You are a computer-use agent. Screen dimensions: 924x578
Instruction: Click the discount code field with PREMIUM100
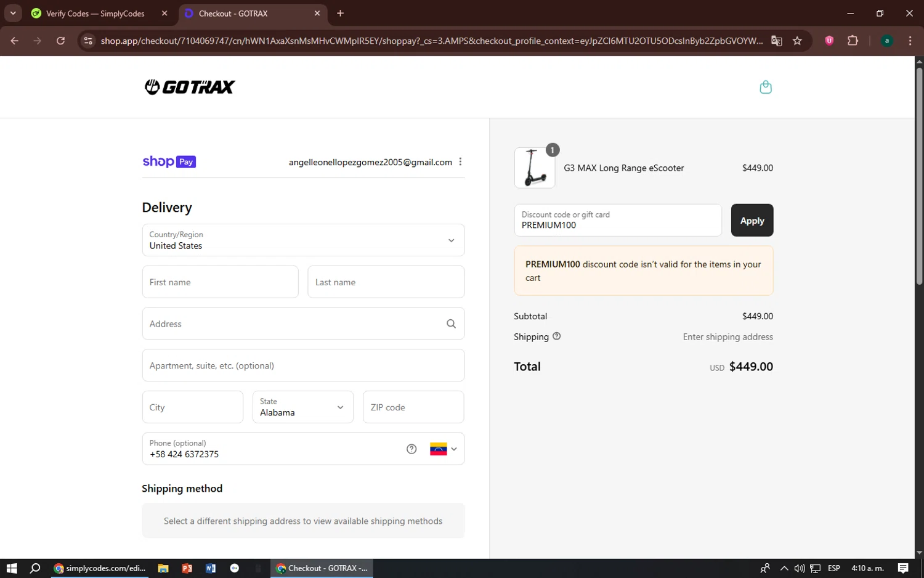[x=618, y=220]
